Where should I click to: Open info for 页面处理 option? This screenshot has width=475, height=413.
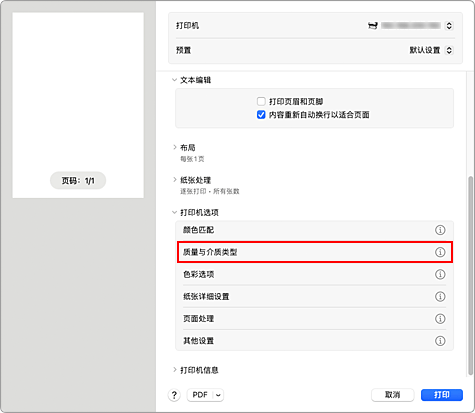point(440,319)
